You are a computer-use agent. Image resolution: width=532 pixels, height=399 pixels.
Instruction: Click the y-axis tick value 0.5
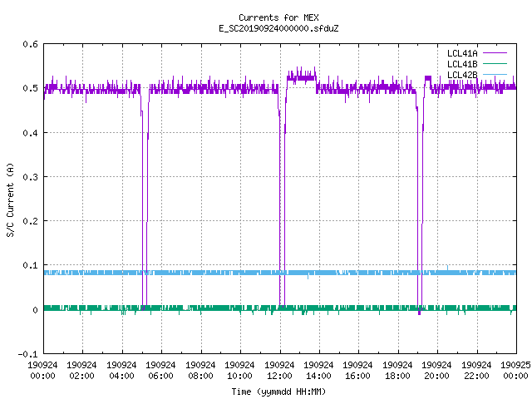click(30, 88)
